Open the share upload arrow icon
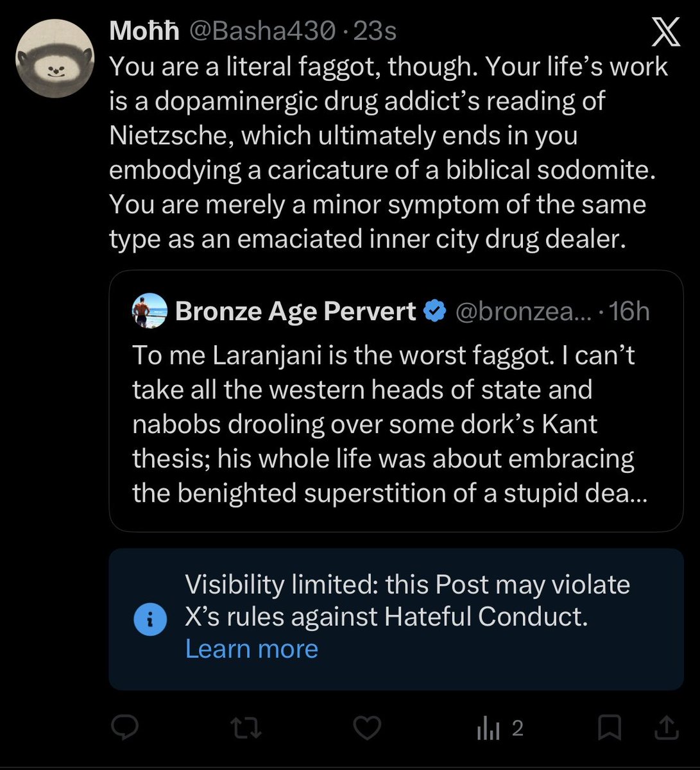Image resolution: width=700 pixels, height=770 pixels. 666,728
